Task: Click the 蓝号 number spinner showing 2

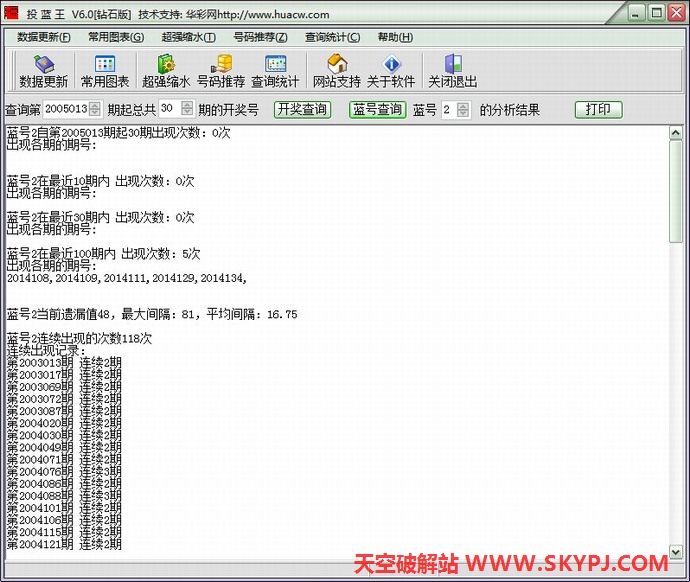Action: (450, 109)
